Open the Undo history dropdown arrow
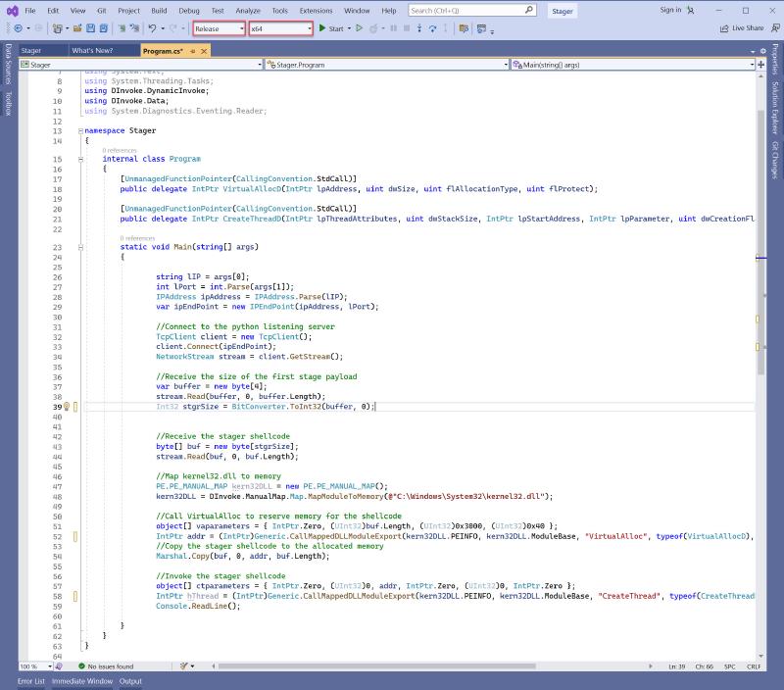 click(163, 28)
